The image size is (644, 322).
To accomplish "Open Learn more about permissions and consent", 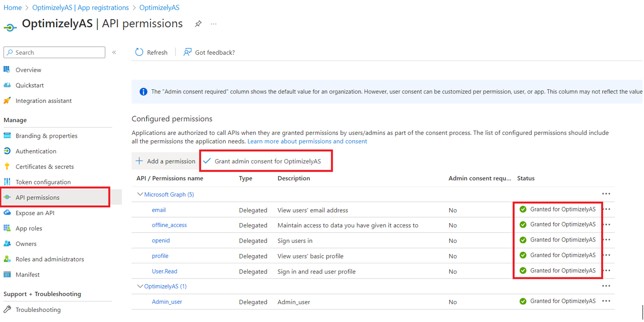I will (307, 142).
